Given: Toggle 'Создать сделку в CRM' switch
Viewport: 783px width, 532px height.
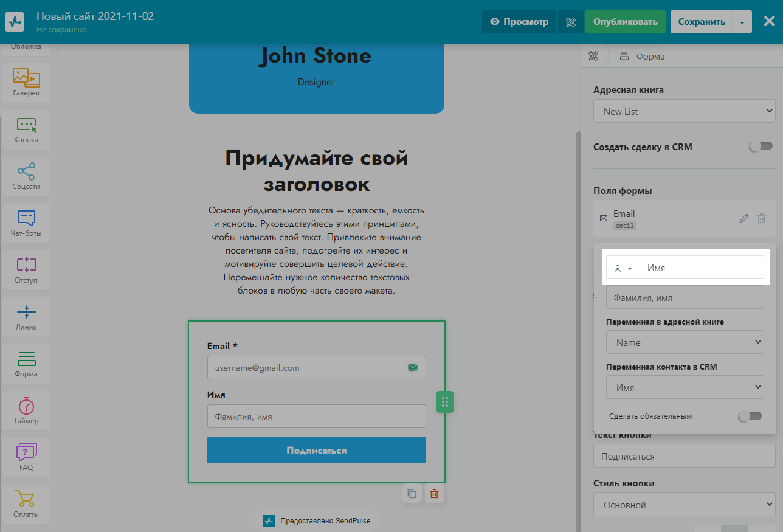Looking at the screenshot, I should tap(761, 147).
